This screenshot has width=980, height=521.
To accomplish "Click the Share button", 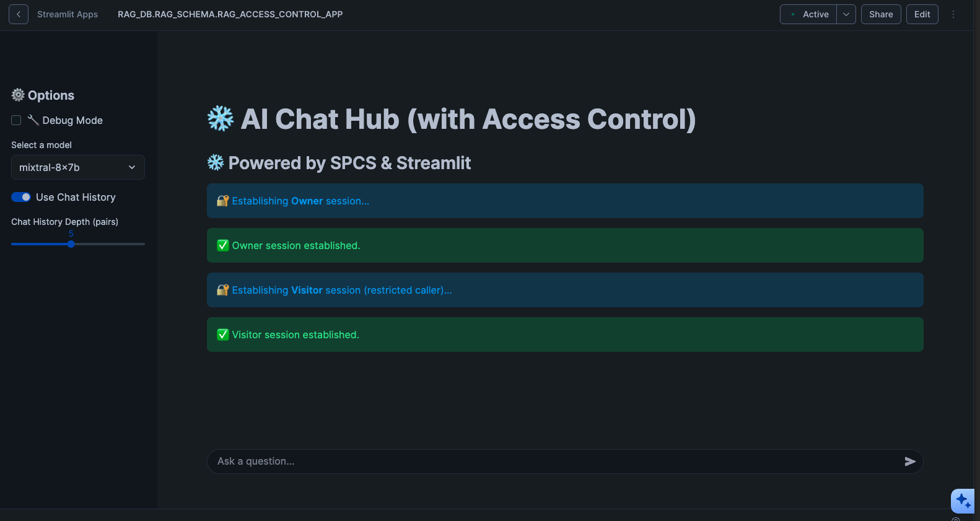I will [881, 14].
